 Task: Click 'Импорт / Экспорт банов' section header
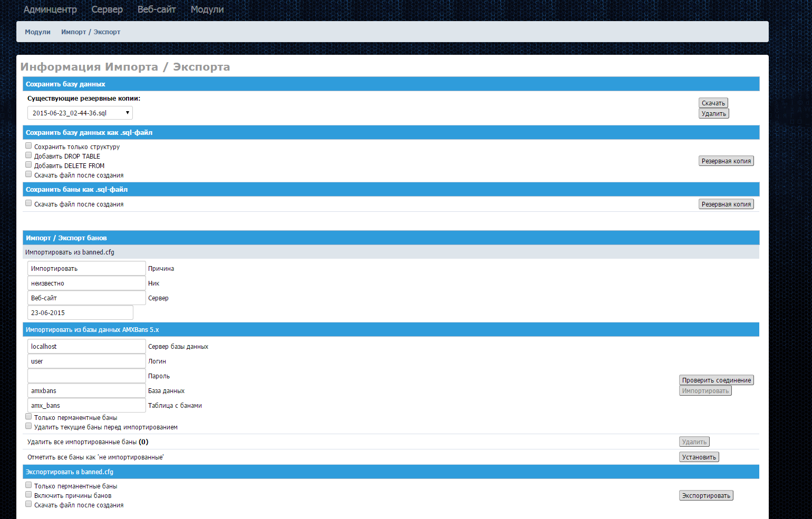pos(391,238)
